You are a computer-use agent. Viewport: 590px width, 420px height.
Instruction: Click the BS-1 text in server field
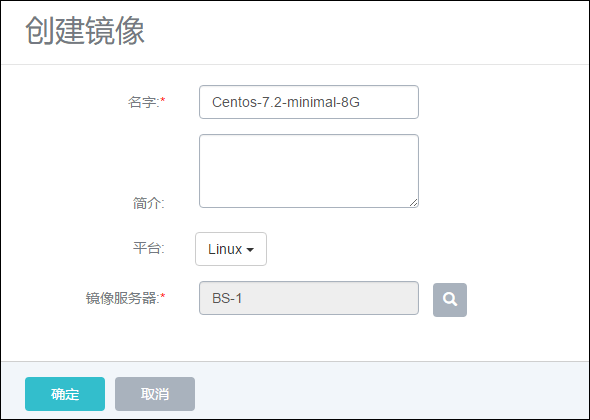(x=227, y=298)
